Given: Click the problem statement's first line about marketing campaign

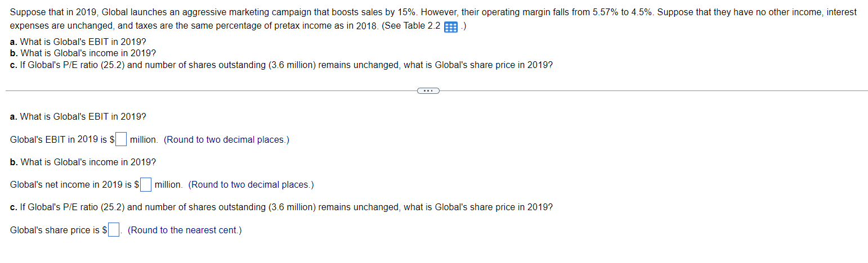Looking at the screenshot, I should [433, 12].
